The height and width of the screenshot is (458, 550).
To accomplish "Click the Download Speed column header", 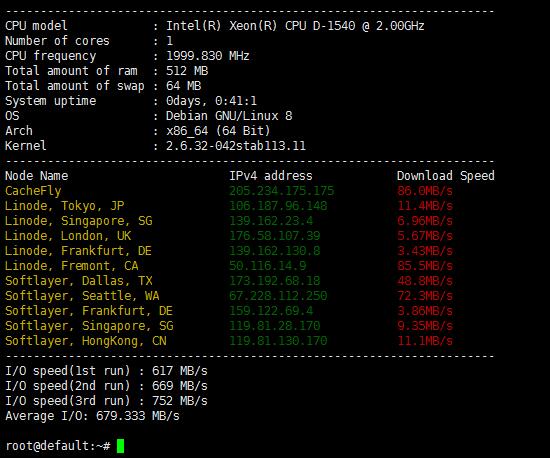I will click(445, 176).
